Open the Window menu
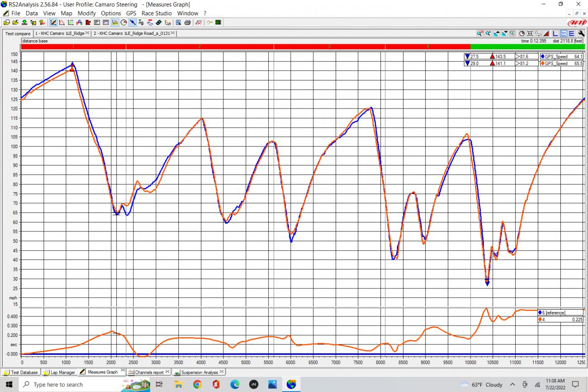 click(x=188, y=13)
